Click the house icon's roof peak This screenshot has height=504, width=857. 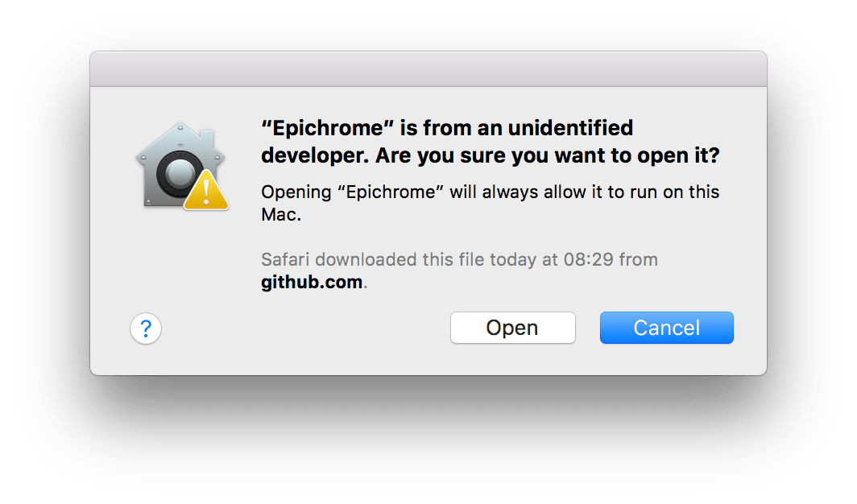point(181,129)
